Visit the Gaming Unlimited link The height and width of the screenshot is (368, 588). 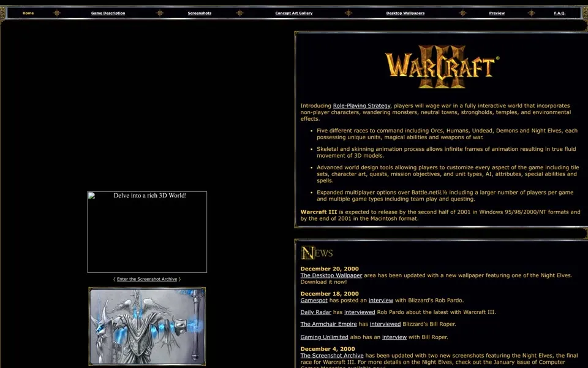coord(324,337)
